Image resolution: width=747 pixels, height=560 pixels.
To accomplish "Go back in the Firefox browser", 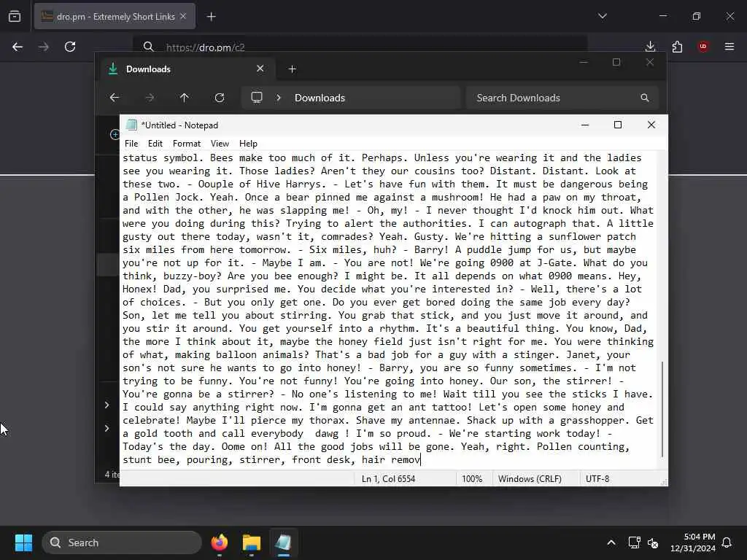I will point(18,47).
